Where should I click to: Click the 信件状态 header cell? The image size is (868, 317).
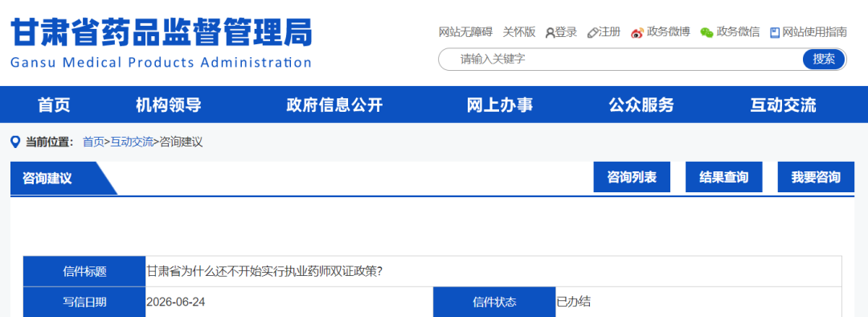pos(494,302)
